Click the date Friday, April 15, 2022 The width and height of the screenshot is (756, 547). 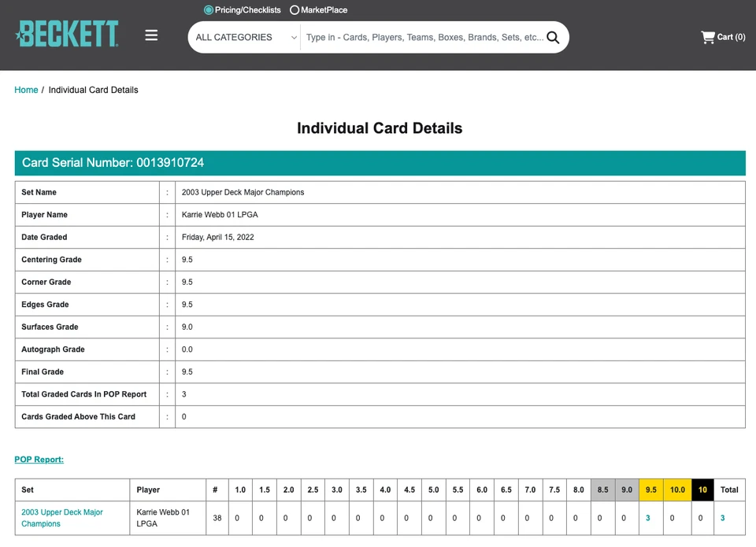218,237
